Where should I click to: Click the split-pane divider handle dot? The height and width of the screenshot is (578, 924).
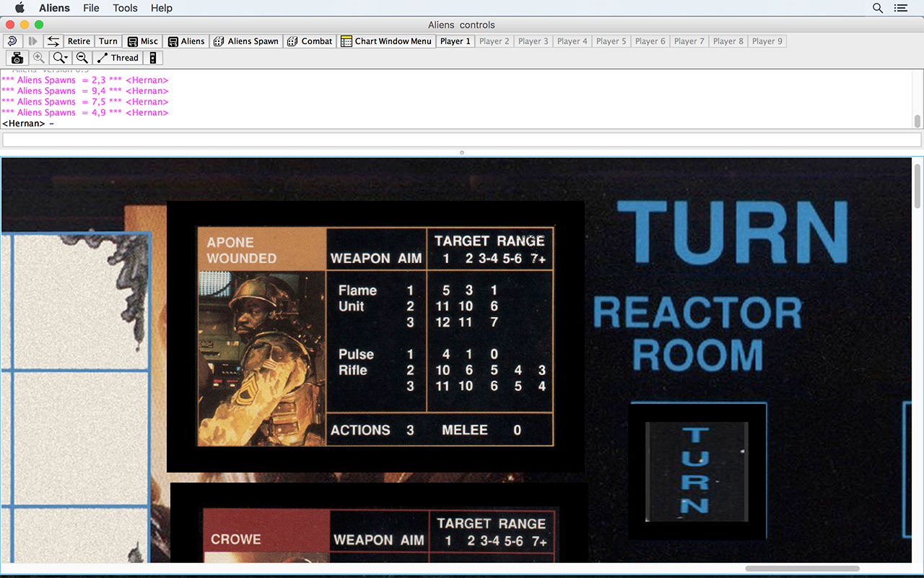(462, 152)
